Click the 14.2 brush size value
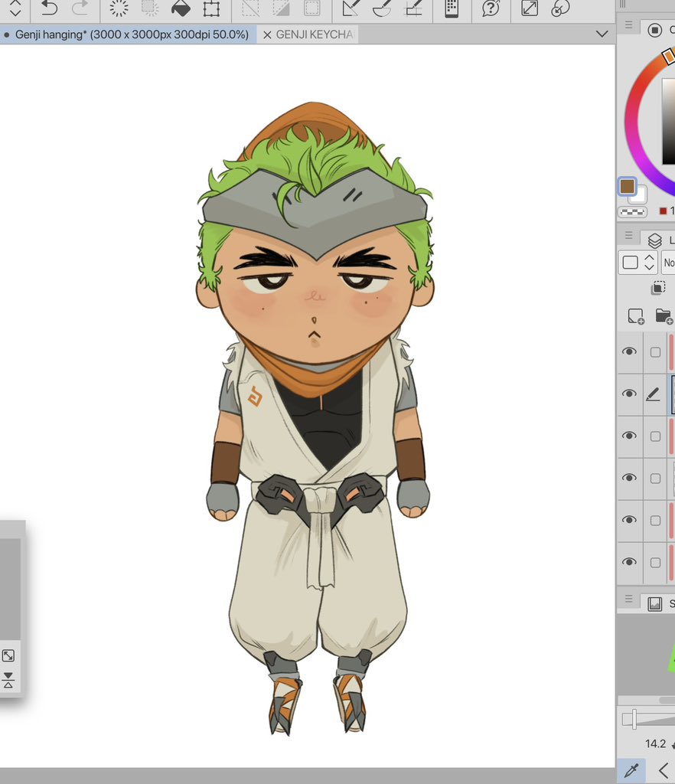Screen dimensions: 675x784 click(655, 743)
